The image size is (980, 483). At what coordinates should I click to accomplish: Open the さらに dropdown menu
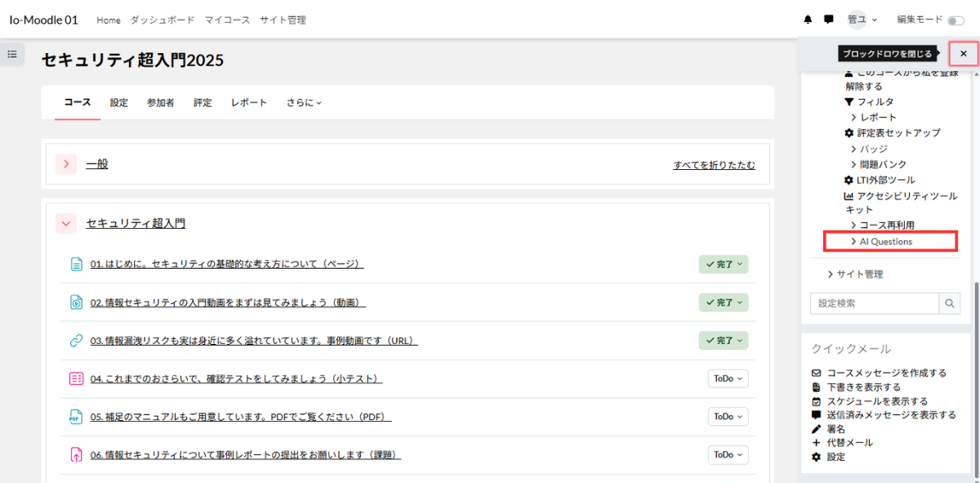304,103
